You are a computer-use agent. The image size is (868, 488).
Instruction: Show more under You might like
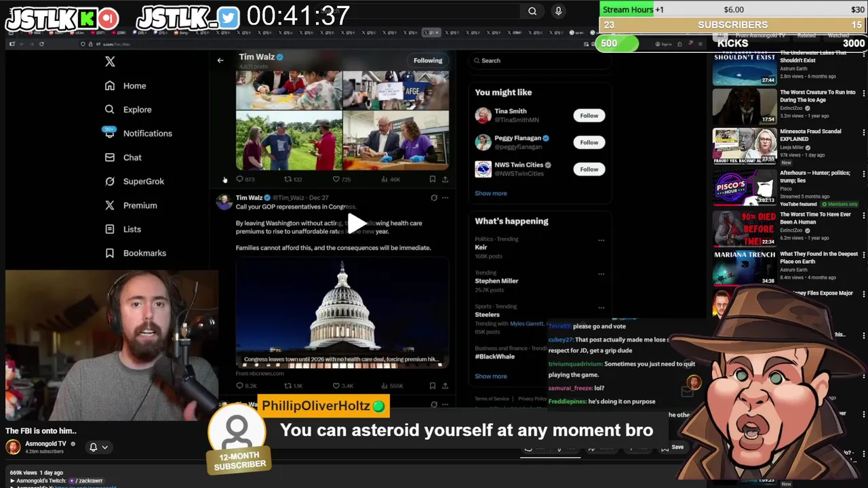pos(491,193)
